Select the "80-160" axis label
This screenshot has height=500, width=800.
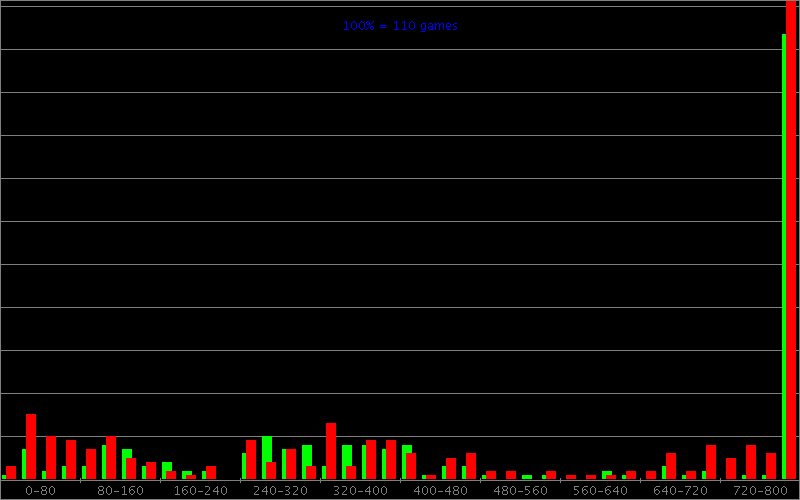120,491
